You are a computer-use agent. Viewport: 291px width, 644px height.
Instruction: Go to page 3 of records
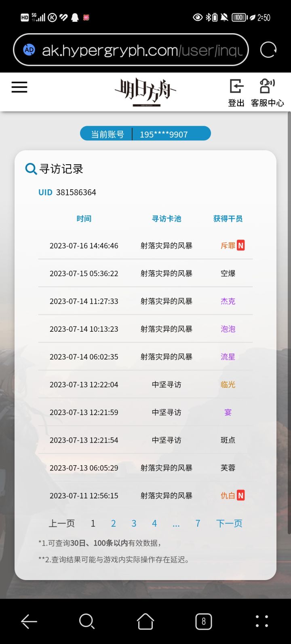click(x=134, y=523)
